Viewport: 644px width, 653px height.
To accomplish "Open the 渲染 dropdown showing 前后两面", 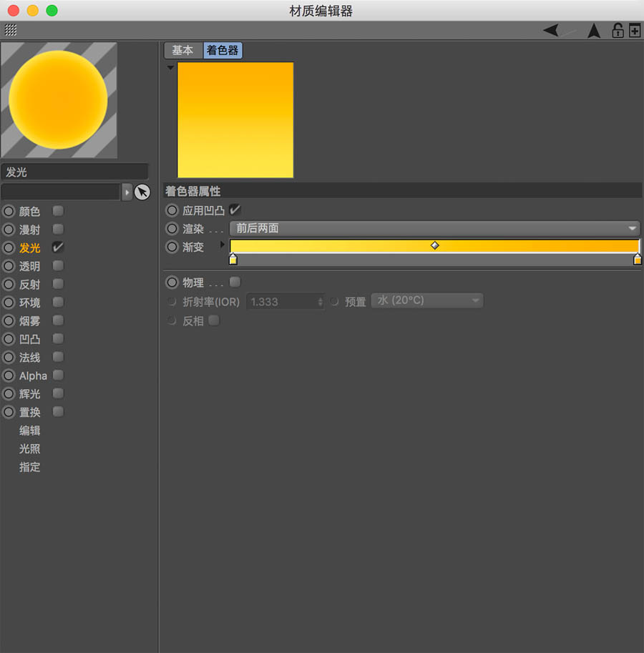I will 434,228.
